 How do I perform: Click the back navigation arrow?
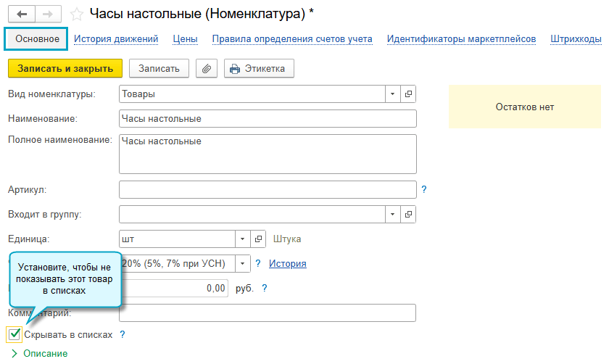pyautogui.click(x=22, y=14)
